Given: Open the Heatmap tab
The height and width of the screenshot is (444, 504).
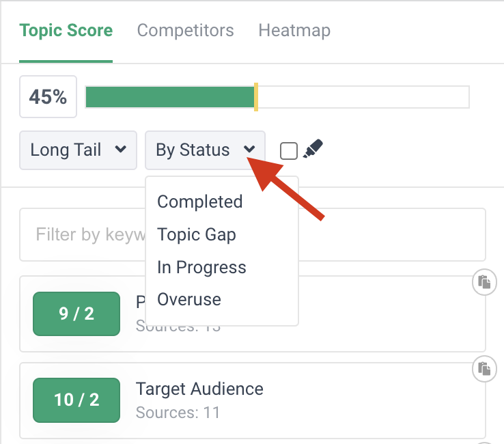Looking at the screenshot, I should coord(294,31).
